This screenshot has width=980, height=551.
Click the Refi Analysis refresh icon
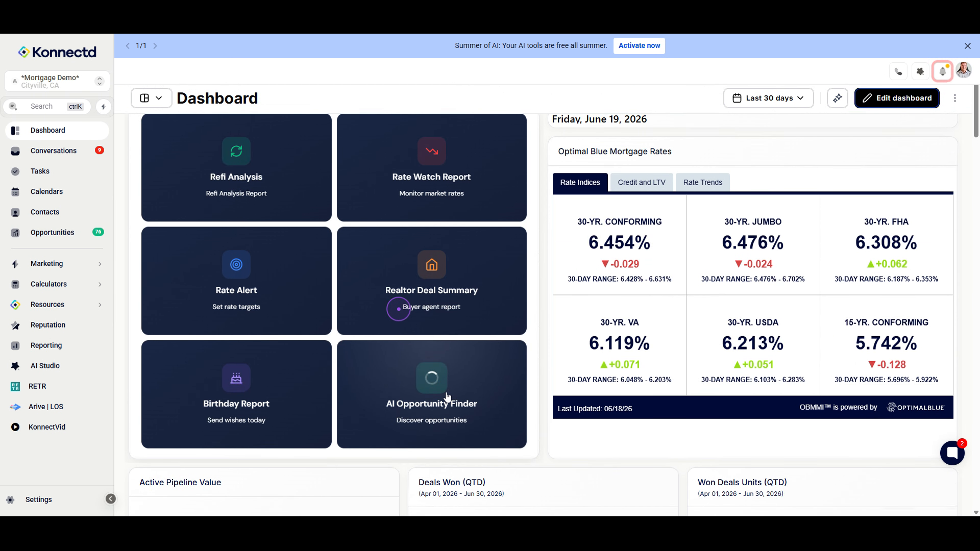pos(236,151)
